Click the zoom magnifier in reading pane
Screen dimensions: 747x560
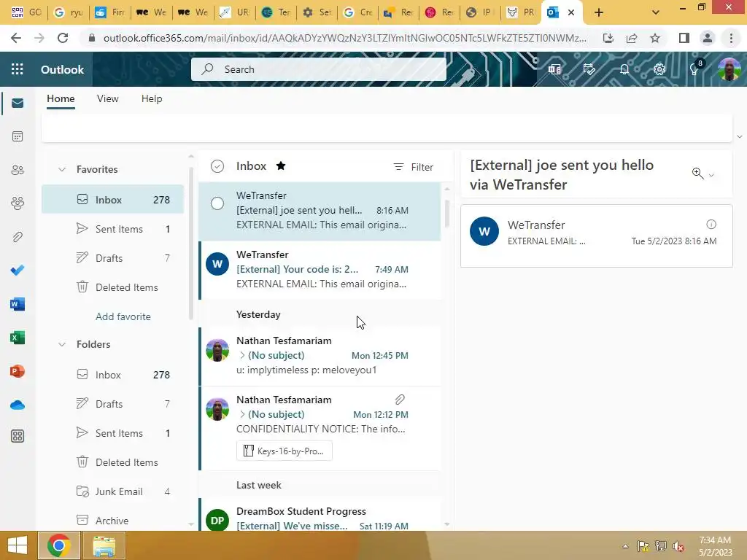[x=697, y=174]
